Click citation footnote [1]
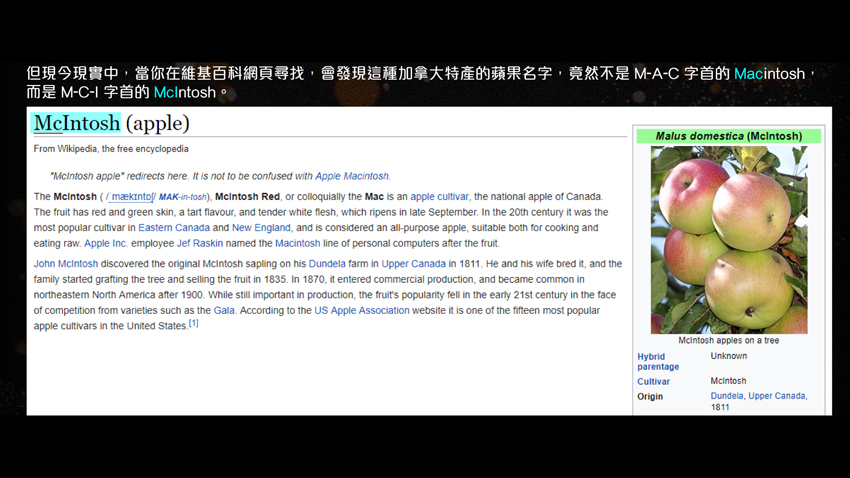Viewport: 850px width, 478px height. tap(194, 324)
